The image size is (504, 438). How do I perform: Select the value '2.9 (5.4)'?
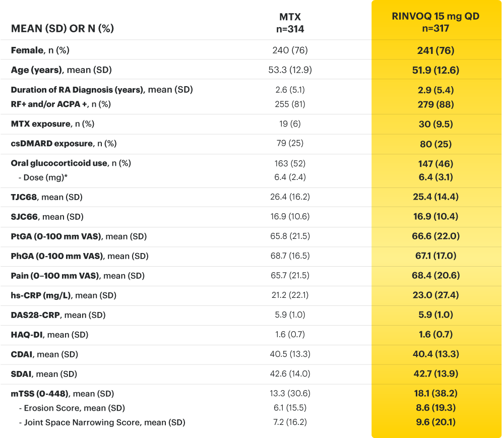[x=435, y=90]
